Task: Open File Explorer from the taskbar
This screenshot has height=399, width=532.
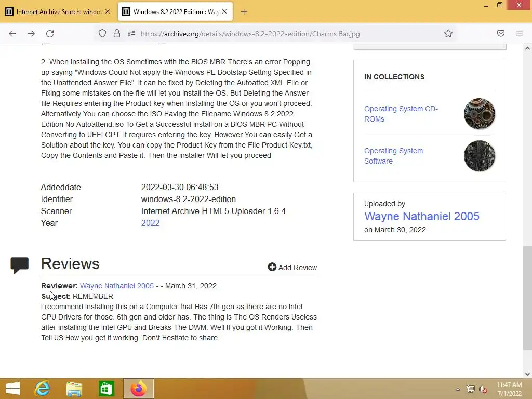Action: coord(74,389)
